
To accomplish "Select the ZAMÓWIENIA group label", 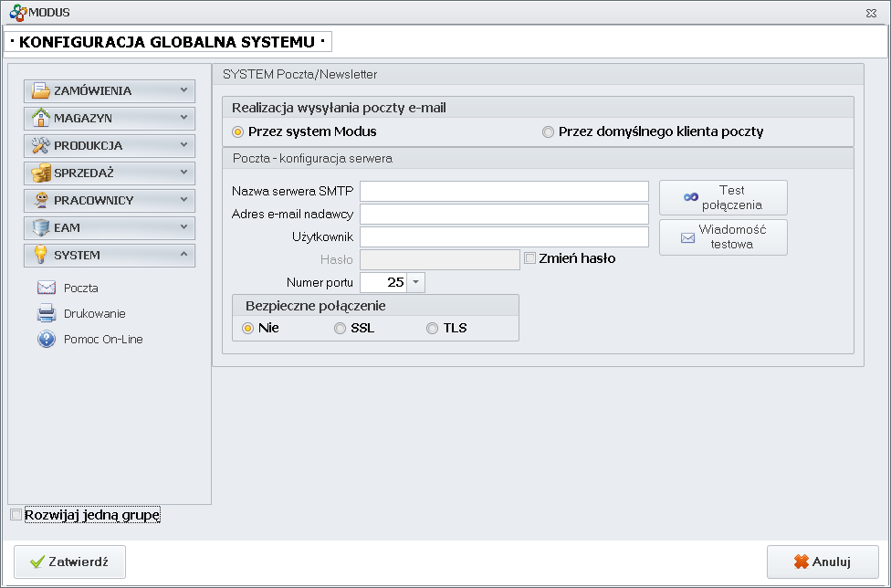I will pyautogui.click(x=92, y=91).
